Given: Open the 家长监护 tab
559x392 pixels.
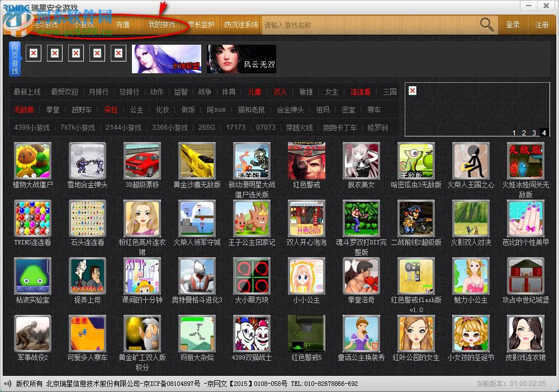Looking at the screenshot, I should pos(201,25).
